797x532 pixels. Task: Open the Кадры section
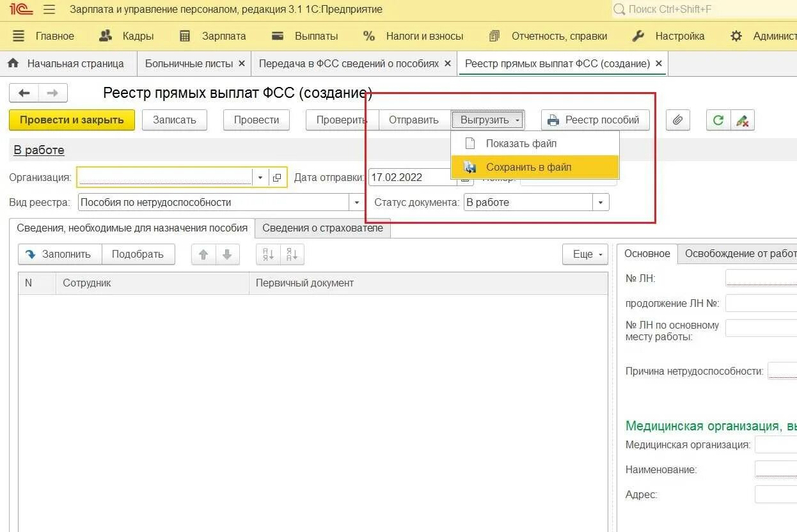pyautogui.click(x=127, y=36)
